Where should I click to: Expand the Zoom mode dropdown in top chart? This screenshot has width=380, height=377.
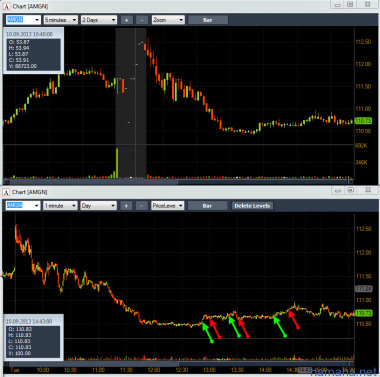pos(168,20)
